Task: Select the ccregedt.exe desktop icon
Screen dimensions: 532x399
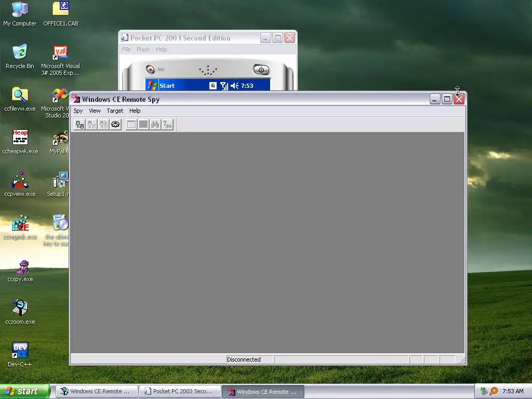Action: point(20,227)
